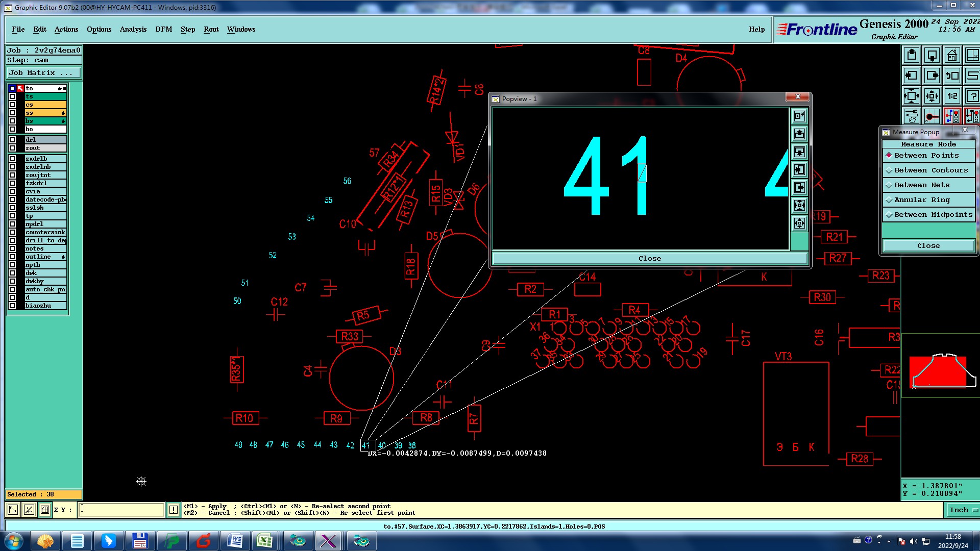Click the 1:2 zoom scale icon
The image size is (980, 551).
click(952, 96)
